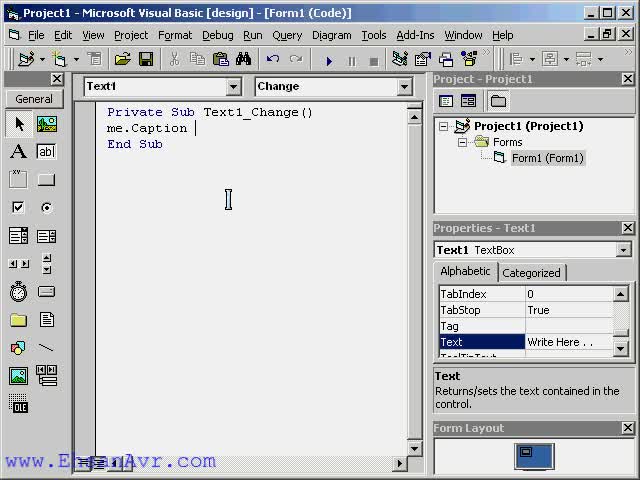
Task: Switch to the Categorized tab
Action: (531, 273)
